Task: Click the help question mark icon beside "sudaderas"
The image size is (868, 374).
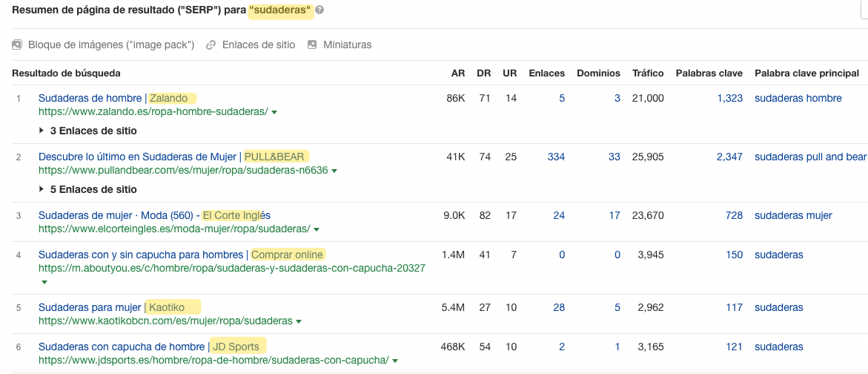Action: (319, 10)
